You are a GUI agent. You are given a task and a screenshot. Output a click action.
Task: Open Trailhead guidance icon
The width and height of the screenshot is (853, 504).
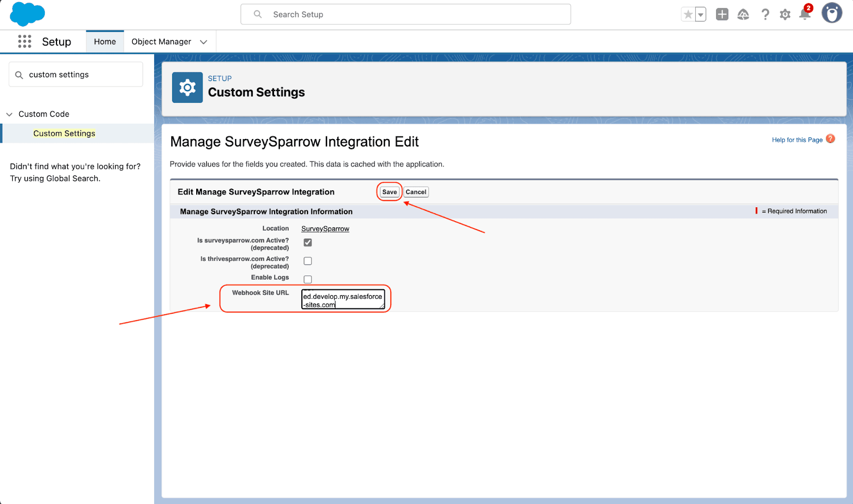click(743, 14)
